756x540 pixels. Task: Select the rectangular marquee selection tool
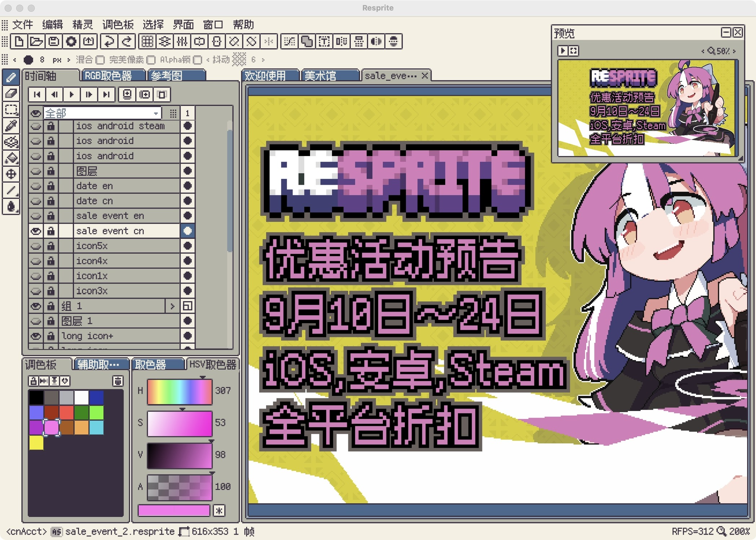point(11,110)
